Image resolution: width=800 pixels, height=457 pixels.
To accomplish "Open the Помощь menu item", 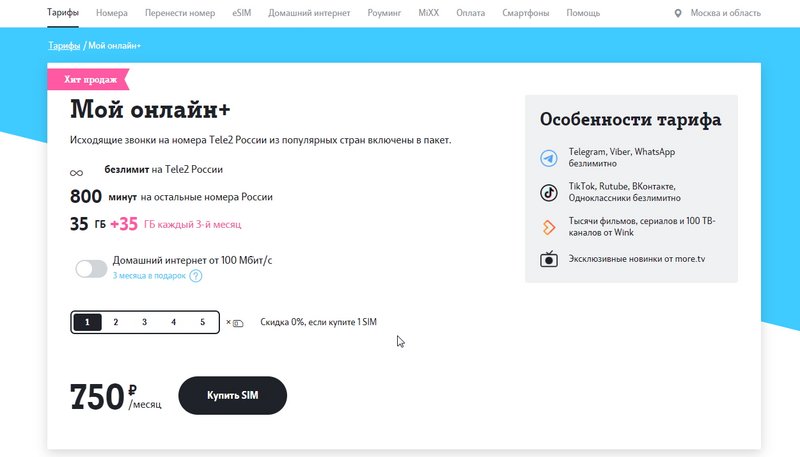I will tap(583, 13).
